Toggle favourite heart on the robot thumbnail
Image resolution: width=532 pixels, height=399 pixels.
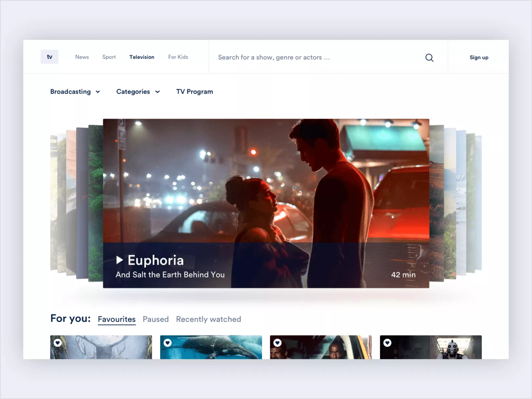click(x=388, y=343)
